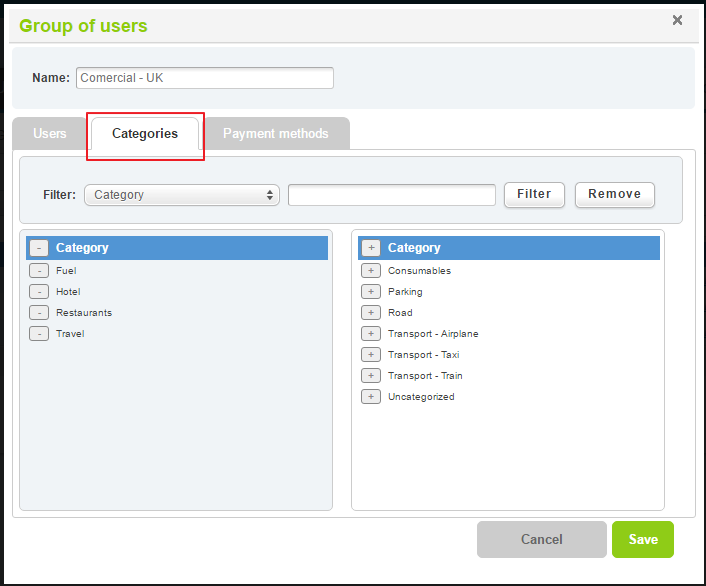Cancel the group changes

542,539
